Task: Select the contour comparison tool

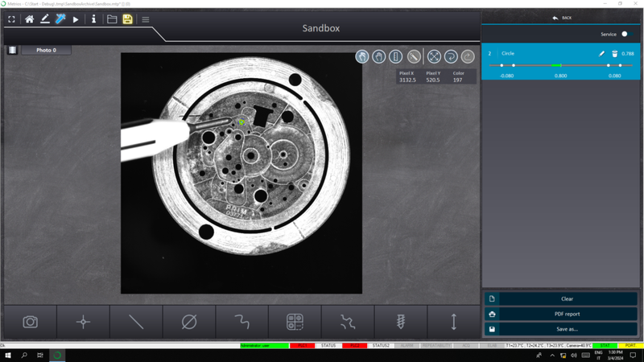Action: (x=348, y=322)
